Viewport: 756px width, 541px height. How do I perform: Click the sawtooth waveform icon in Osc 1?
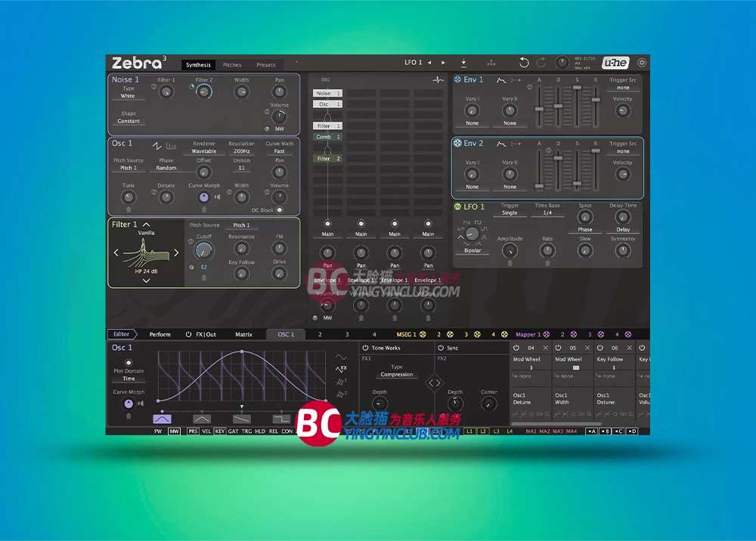(157, 145)
